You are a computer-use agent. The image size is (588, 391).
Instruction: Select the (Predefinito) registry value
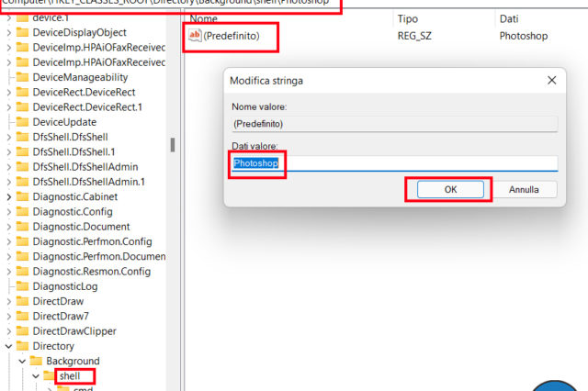tap(232, 36)
